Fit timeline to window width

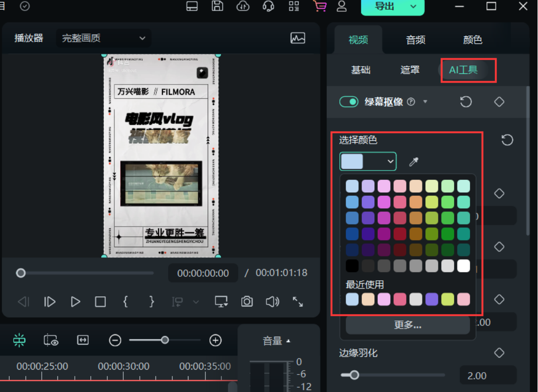click(83, 340)
